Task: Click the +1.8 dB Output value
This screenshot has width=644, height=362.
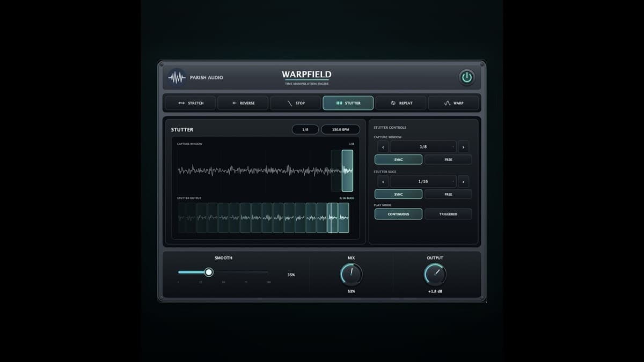Action: 435,291
